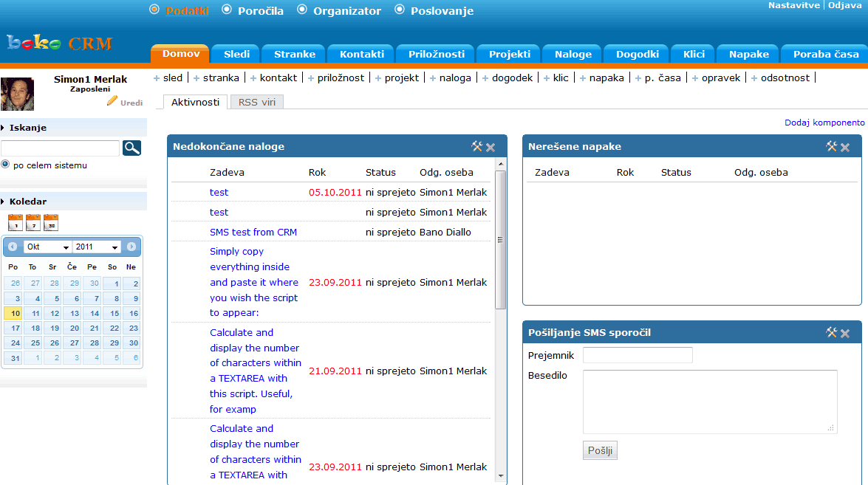Click the Dodaj komponento link
Screen dimensions: 868x485
824,123
